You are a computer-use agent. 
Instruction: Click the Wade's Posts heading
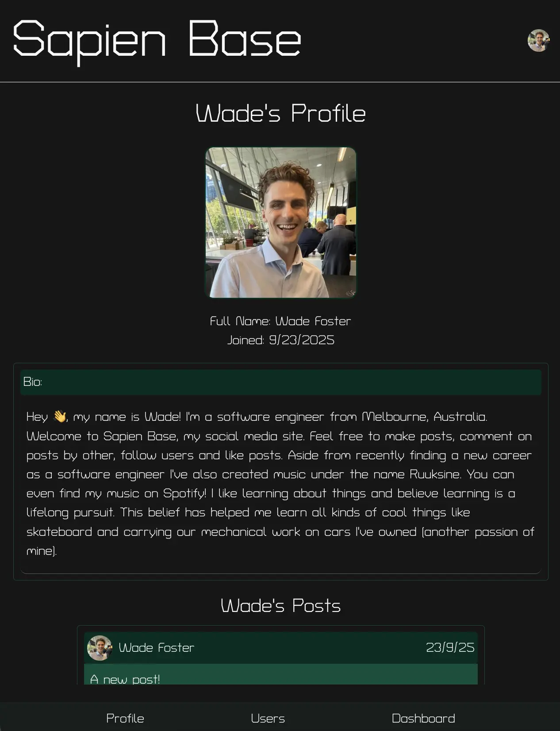point(280,606)
